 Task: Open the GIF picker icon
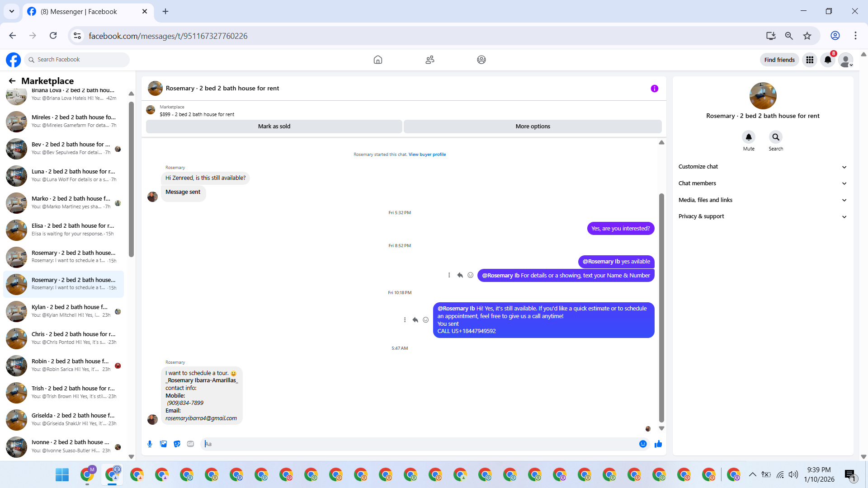(x=191, y=444)
